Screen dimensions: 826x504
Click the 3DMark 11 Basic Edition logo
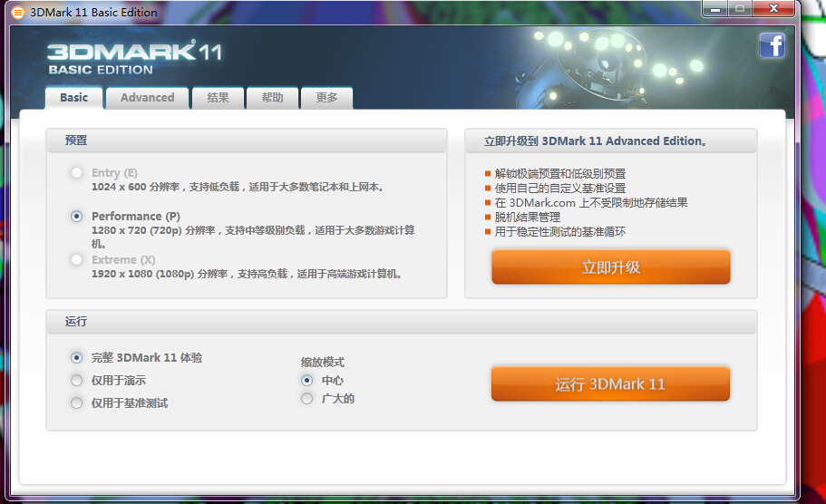(134, 58)
